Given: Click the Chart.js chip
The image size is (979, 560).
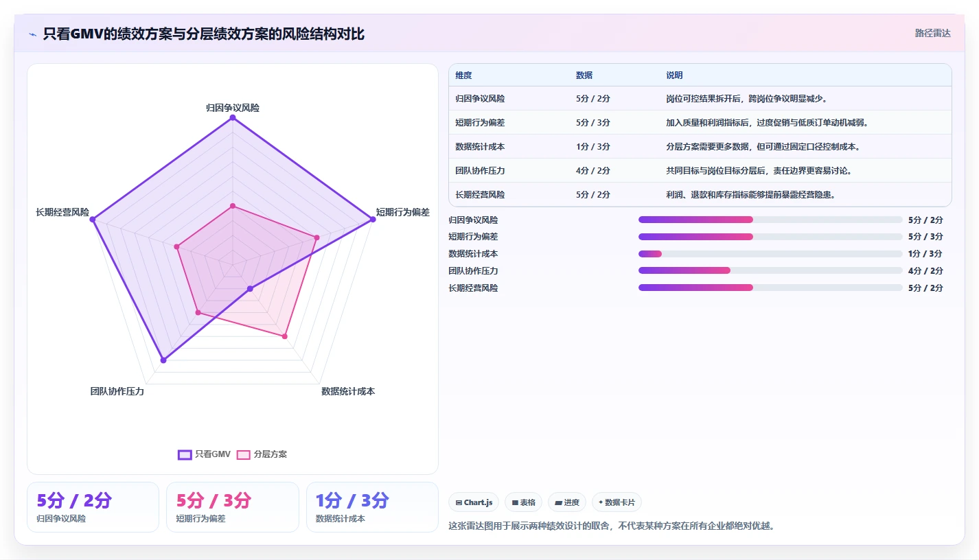Looking at the screenshot, I should [x=474, y=502].
